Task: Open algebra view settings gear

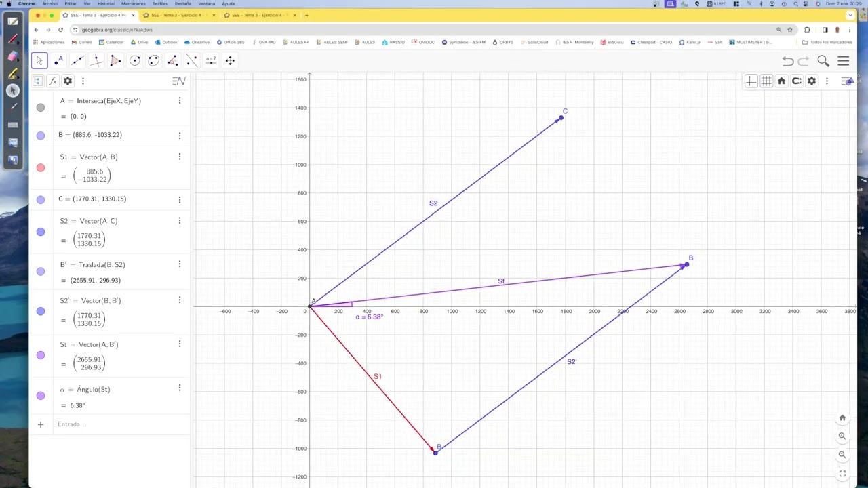Action: [68, 81]
